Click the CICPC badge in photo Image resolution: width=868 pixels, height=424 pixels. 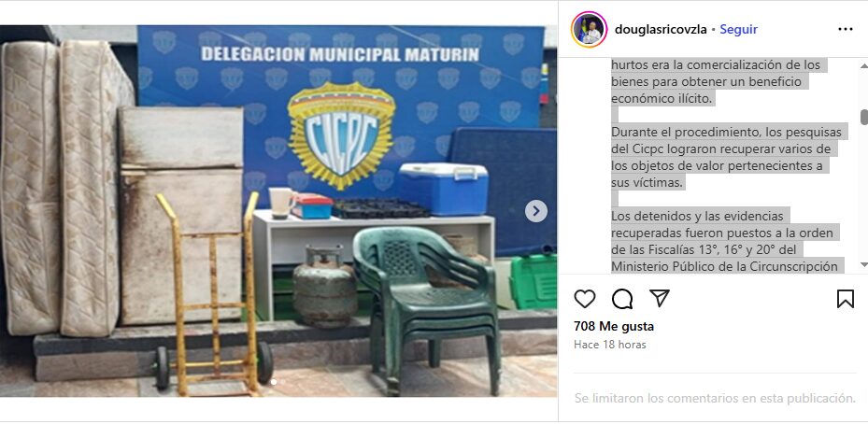(342, 135)
